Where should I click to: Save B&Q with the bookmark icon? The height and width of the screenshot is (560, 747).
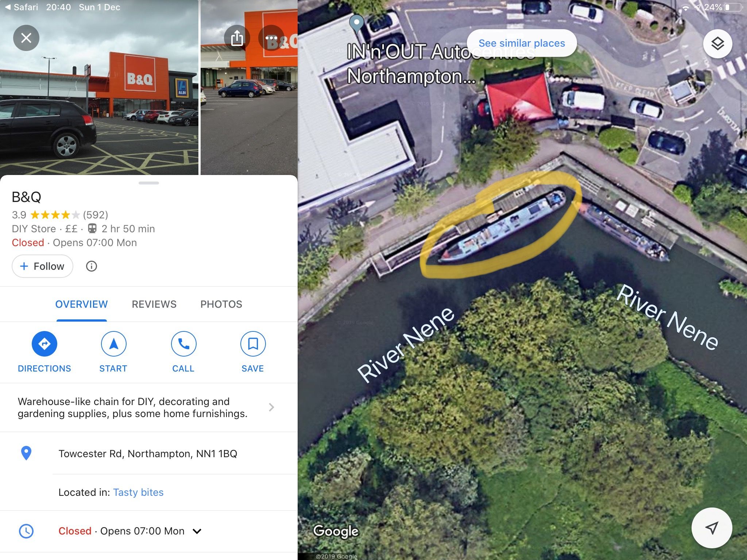pos(253,344)
